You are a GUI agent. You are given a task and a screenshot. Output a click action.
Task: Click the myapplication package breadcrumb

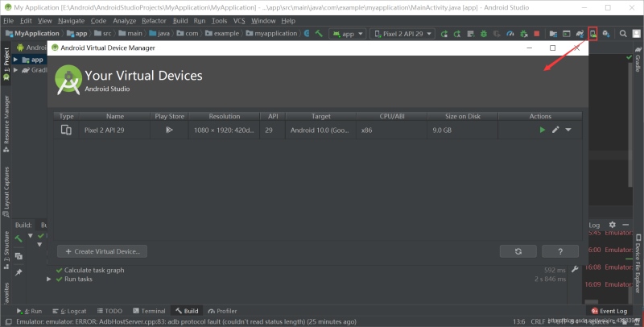coord(271,34)
